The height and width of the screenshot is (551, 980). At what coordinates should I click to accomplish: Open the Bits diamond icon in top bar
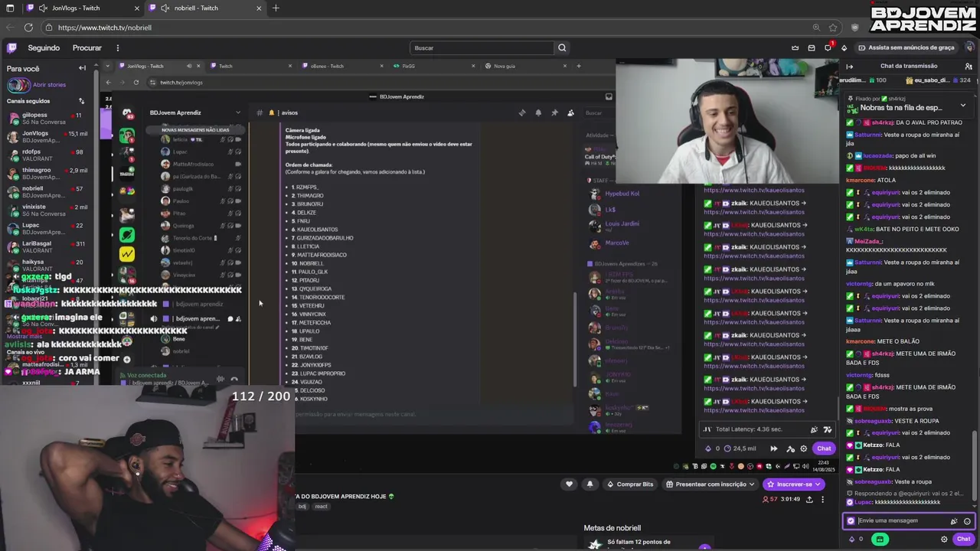click(844, 47)
